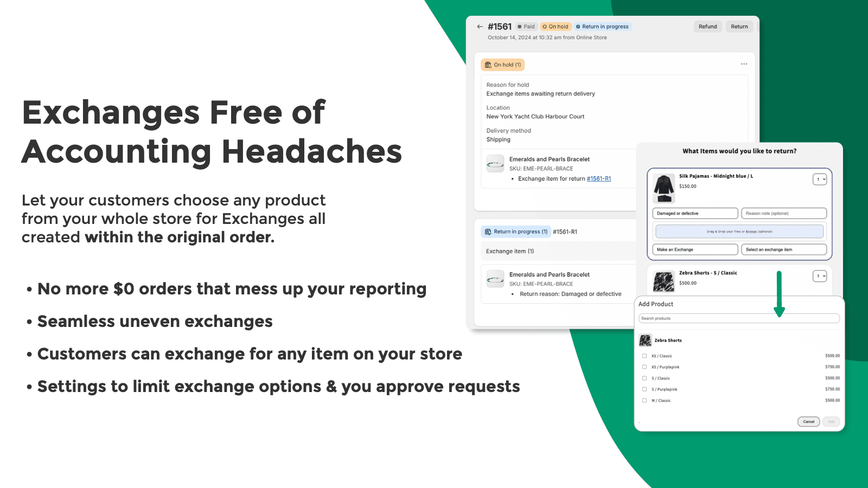The image size is (868, 488).
Task: Click the Return button
Action: 739,26
